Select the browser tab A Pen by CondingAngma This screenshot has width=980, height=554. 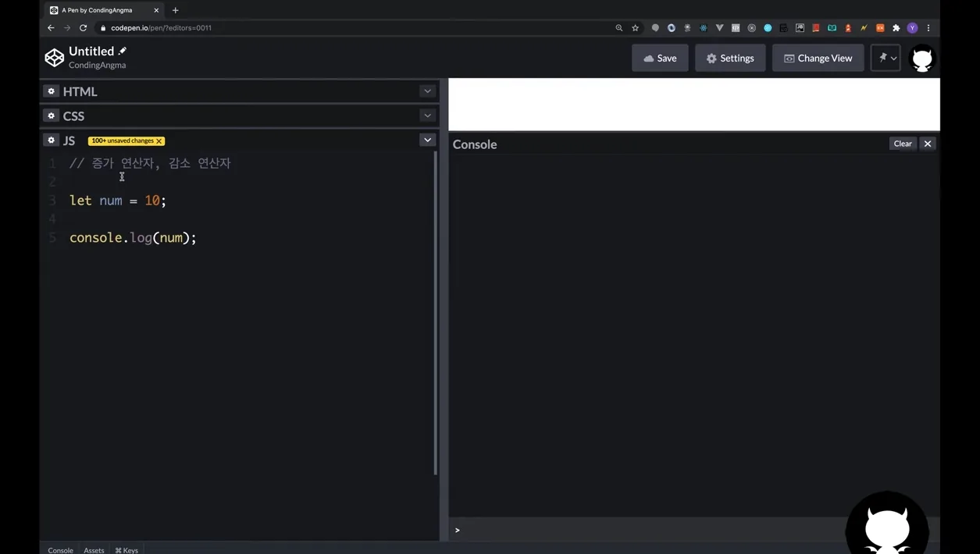(x=103, y=10)
